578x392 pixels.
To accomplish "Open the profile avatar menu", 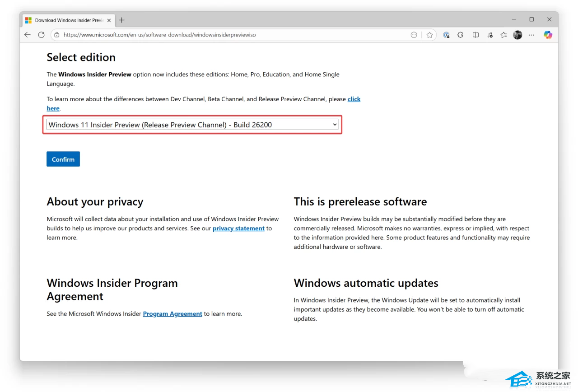I will pyautogui.click(x=517, y=35).
